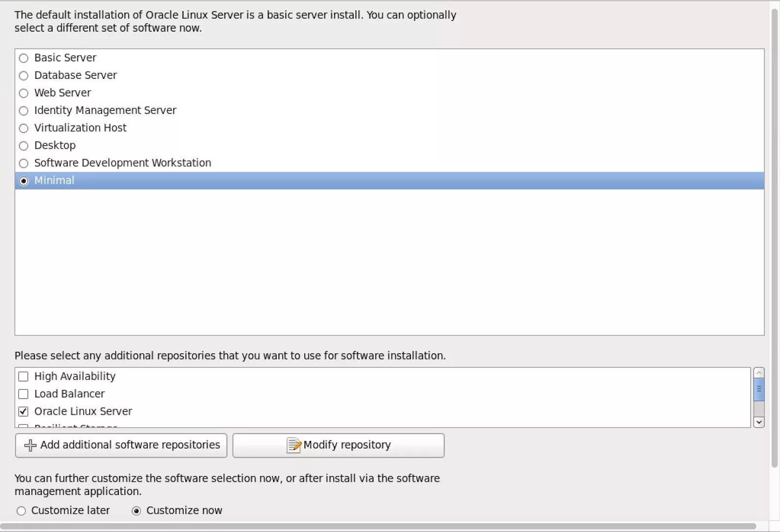The width and height of the screenshot is (780, 532).
Task: Select the Minimal installation radio button
Action: 23,181
